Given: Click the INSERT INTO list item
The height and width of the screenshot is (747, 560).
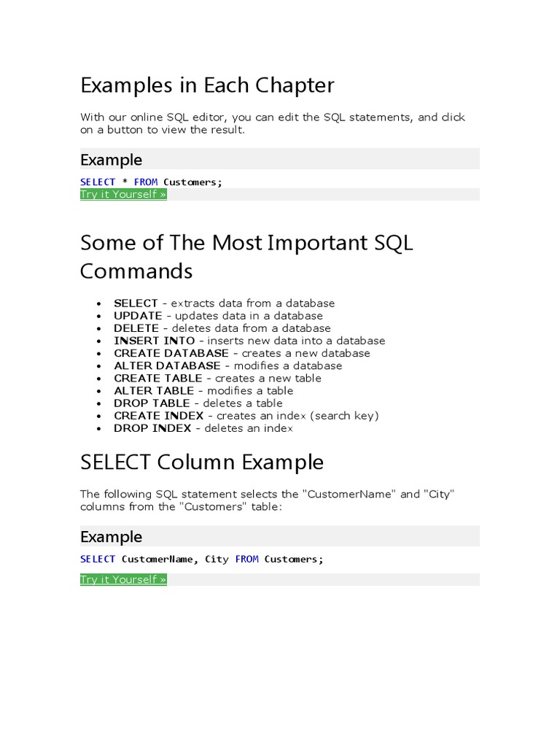Looking at the screenshot, I should pos(249,341).
